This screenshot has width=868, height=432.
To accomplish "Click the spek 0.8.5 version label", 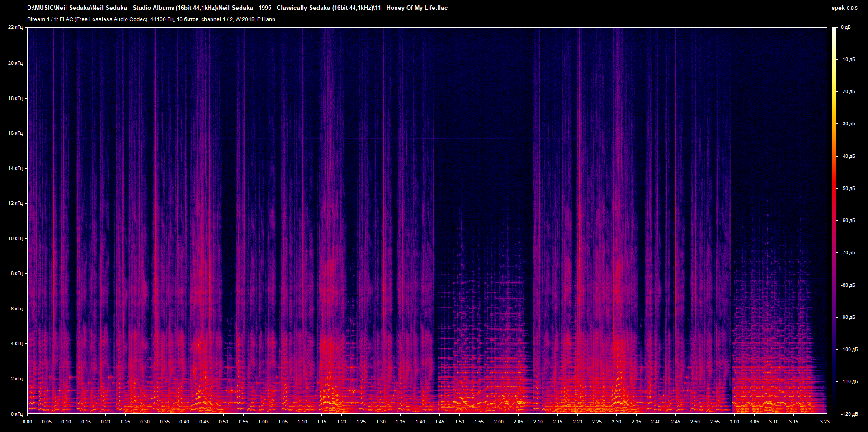I will (844, 8).
